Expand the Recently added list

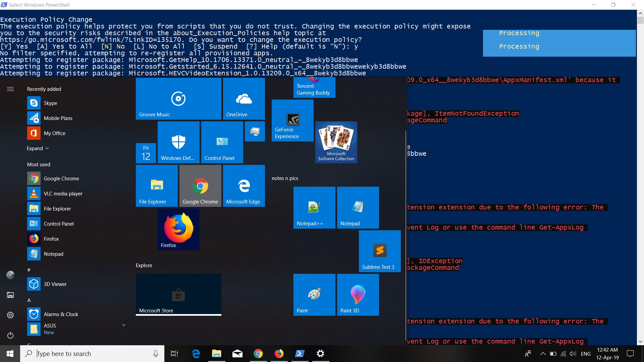click(38, 148)
